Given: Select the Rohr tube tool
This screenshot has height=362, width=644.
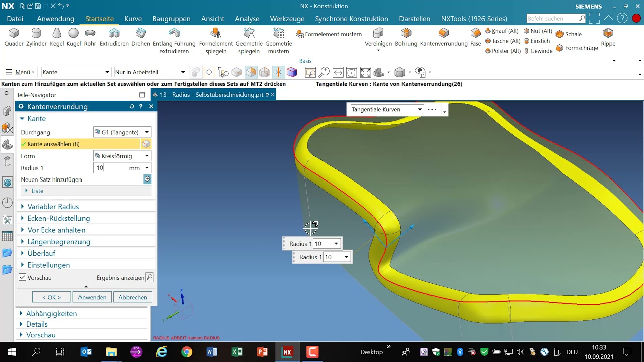Looking at the screenshot, I should tap(90, 37).
